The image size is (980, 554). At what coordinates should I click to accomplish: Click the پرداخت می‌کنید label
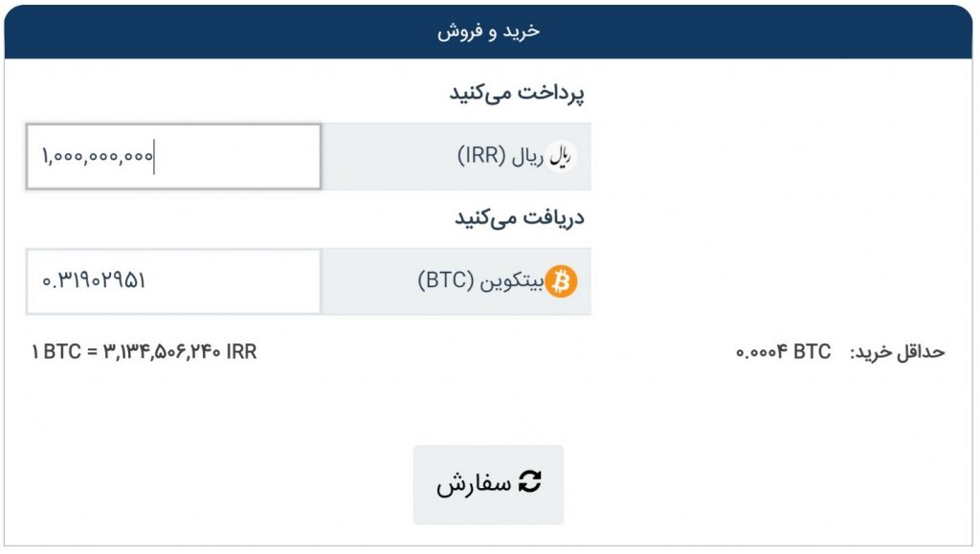(517, 94)
